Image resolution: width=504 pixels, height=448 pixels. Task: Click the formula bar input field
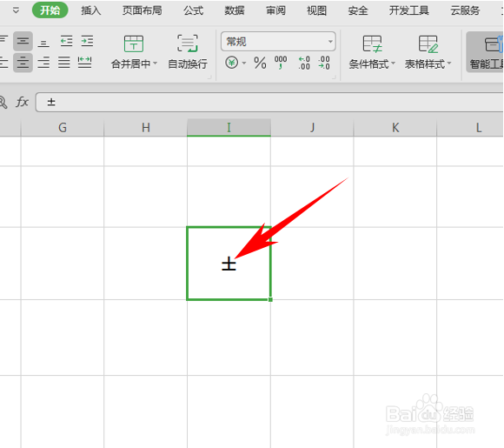(269, 103)
